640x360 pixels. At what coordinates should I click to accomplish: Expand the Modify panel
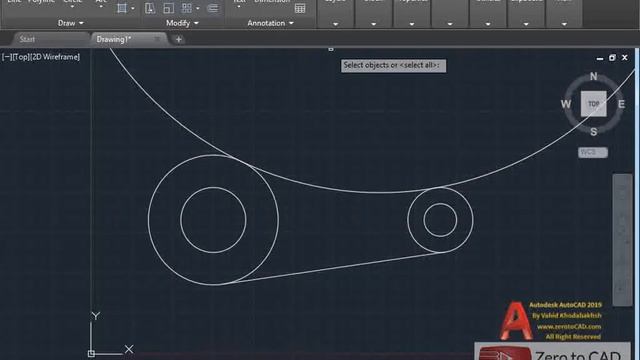click(182, 23)
